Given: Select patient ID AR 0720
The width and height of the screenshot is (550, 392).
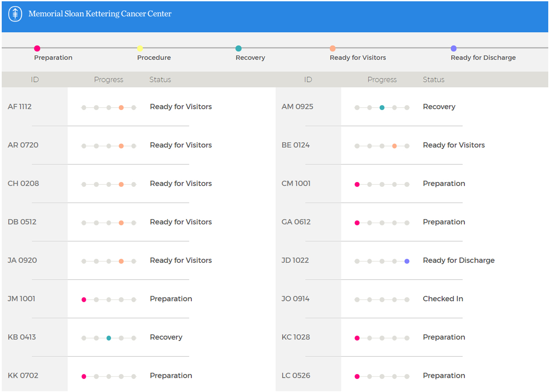Looking at the screenshot, I should 23,145.
